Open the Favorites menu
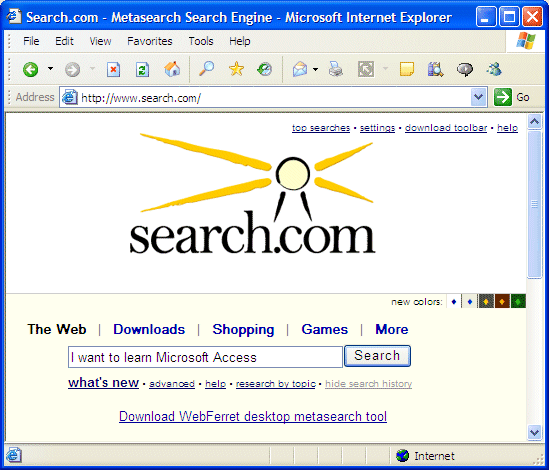 (150, 41)
